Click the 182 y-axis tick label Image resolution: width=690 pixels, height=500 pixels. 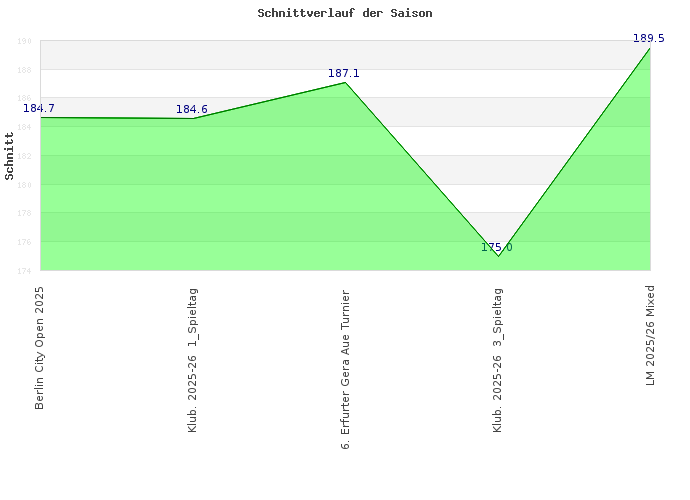(24, 156)
